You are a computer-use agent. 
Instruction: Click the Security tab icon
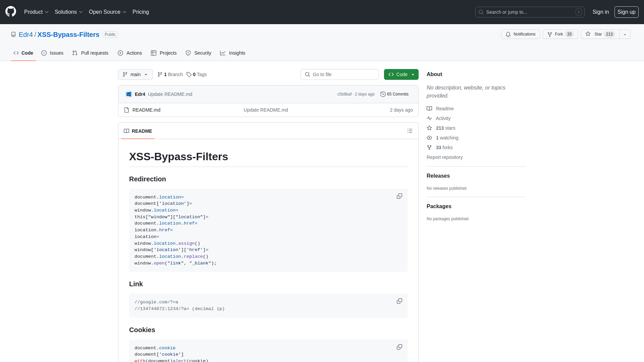tap(189, 53)
